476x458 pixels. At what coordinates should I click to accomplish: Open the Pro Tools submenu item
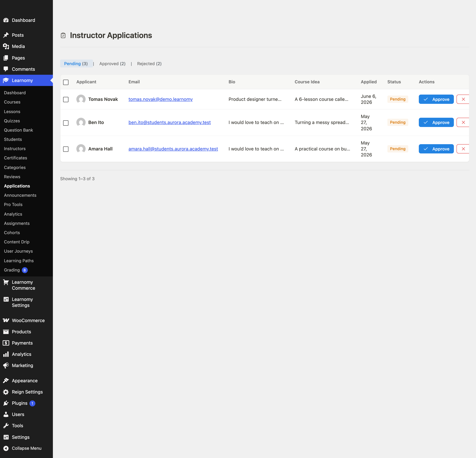pos(13,205)
